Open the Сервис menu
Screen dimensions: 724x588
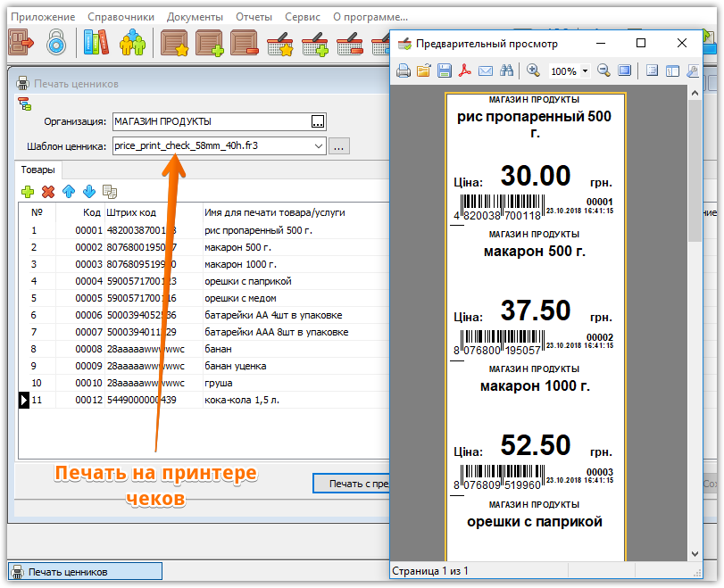click(303, 17)
